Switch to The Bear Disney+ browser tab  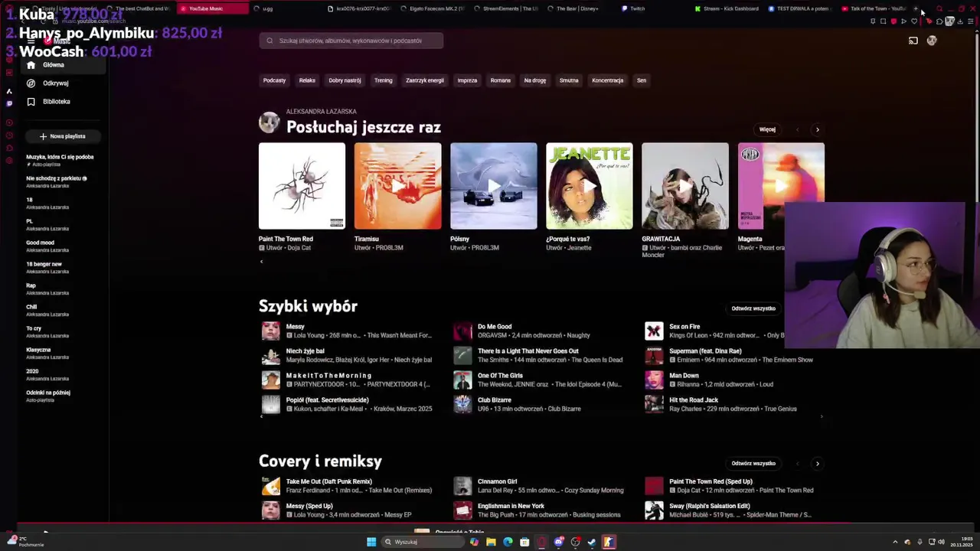click(x=578, y=8)
